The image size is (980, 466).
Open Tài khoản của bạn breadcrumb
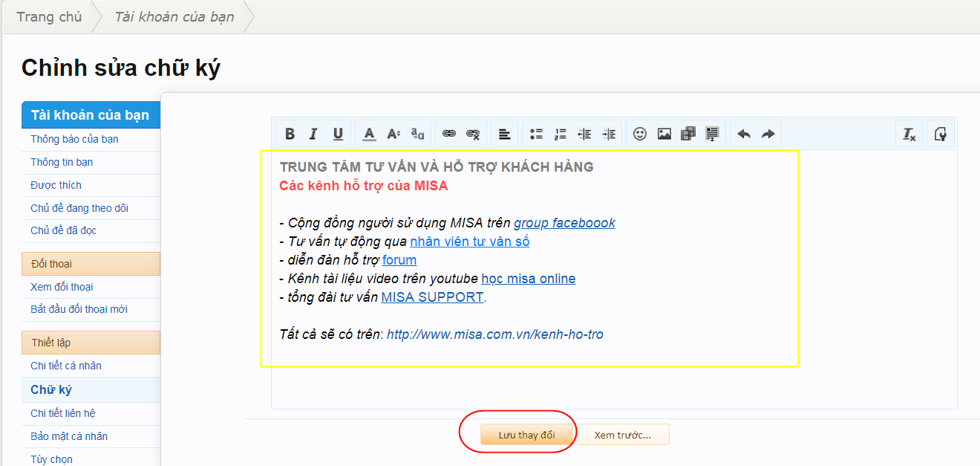(174, 16)
